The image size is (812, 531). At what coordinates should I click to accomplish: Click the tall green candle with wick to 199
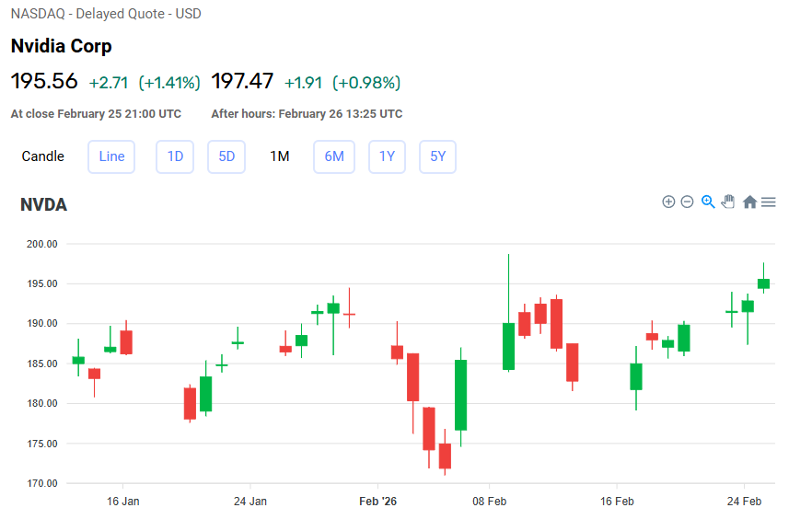click(x=508, y=346)
